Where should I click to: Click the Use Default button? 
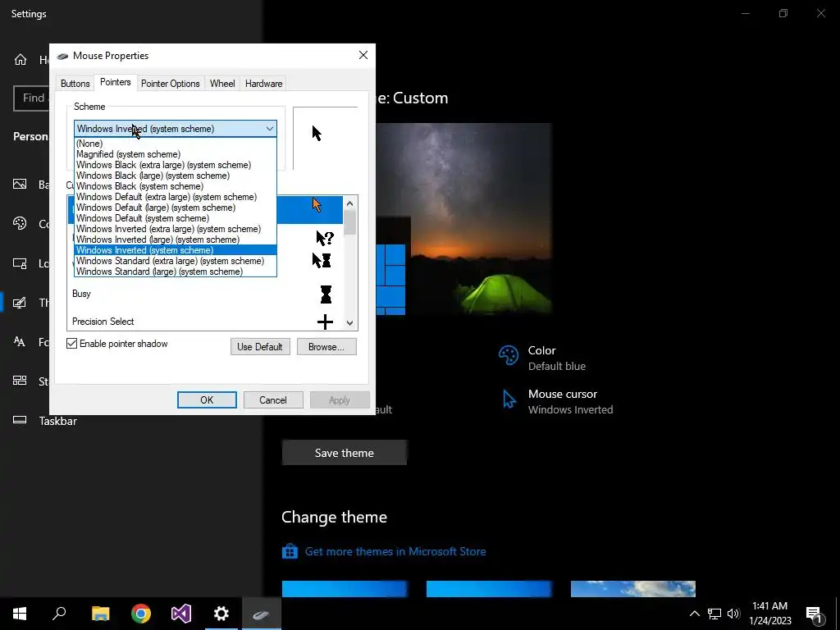pyautogui.click(x=260, y=347)
